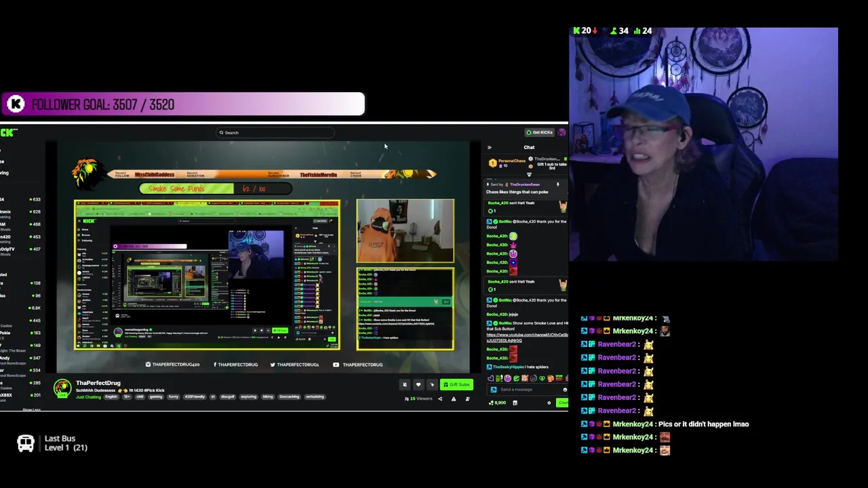
Task: Click the second Hell Yeah hand emote
Action: tap(563, 285)
